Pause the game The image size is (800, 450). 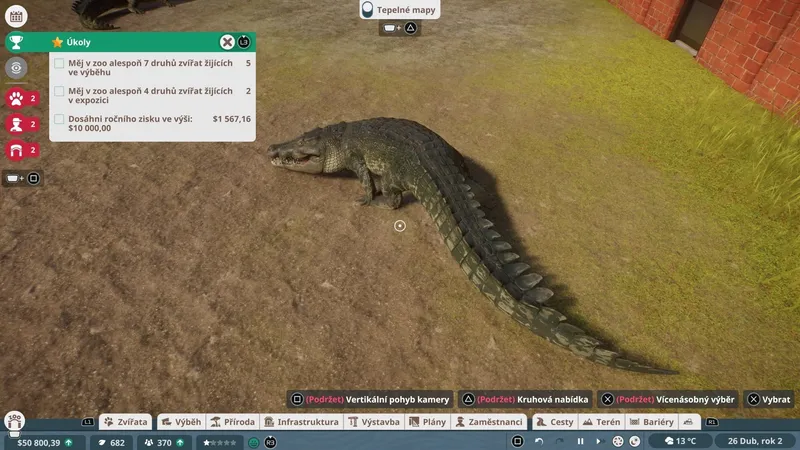580,441
